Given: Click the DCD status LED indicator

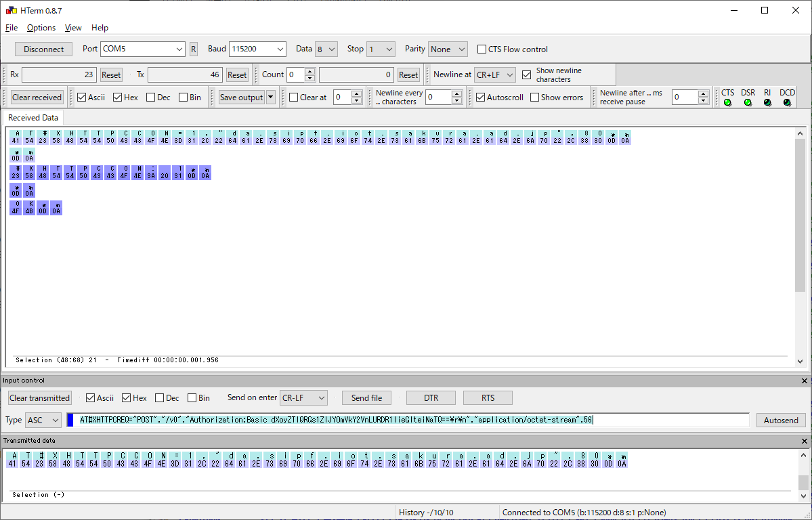Looking at the screenshot, I should tap(787, 103).
